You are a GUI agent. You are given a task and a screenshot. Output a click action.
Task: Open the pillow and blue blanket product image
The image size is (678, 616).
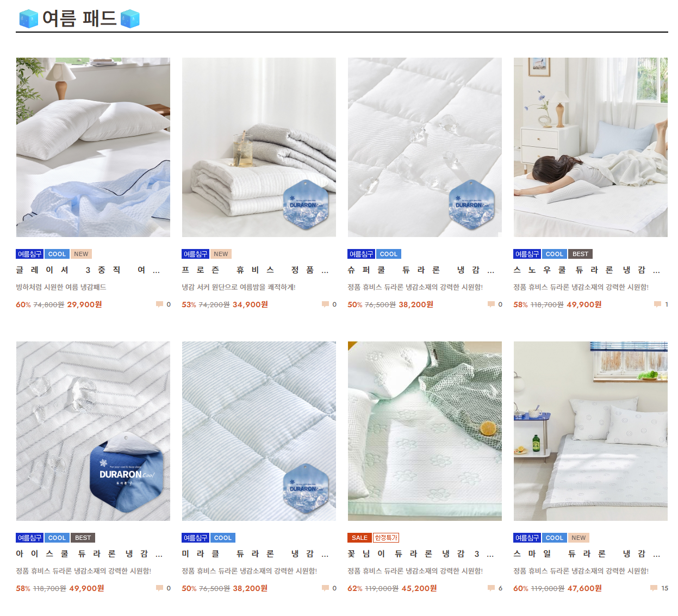[93, 147]
